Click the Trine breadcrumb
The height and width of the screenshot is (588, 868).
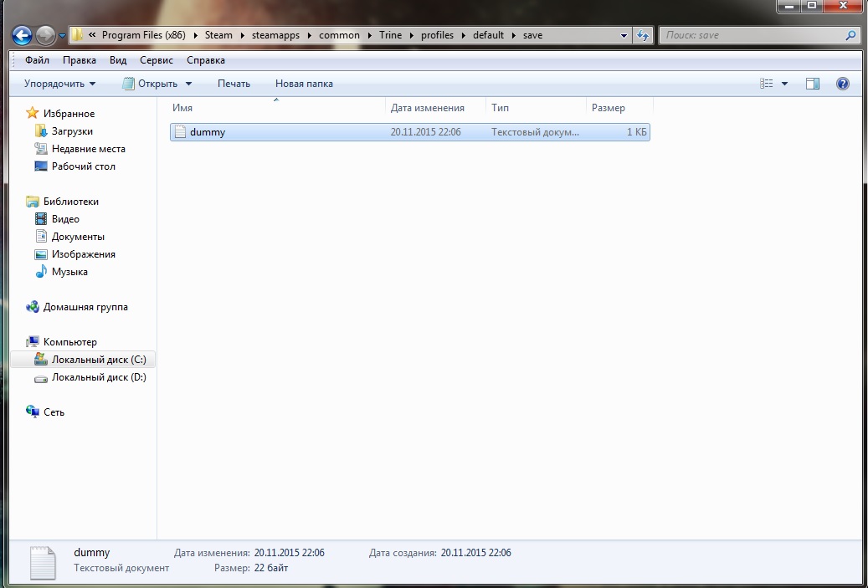(390, 35)
